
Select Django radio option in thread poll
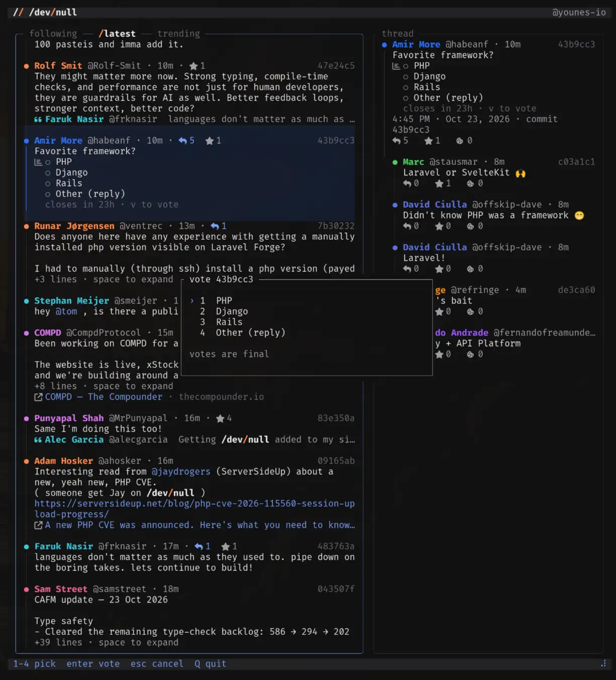click(406, 76)
